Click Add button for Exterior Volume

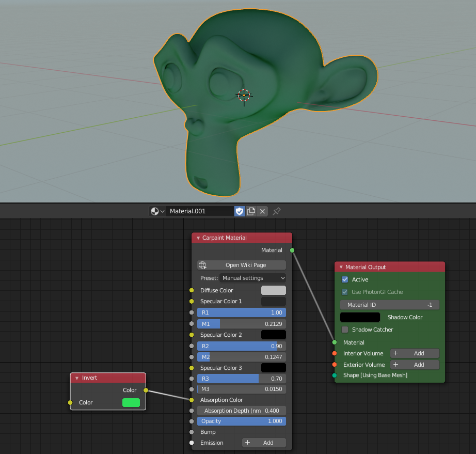coord(415,365)
